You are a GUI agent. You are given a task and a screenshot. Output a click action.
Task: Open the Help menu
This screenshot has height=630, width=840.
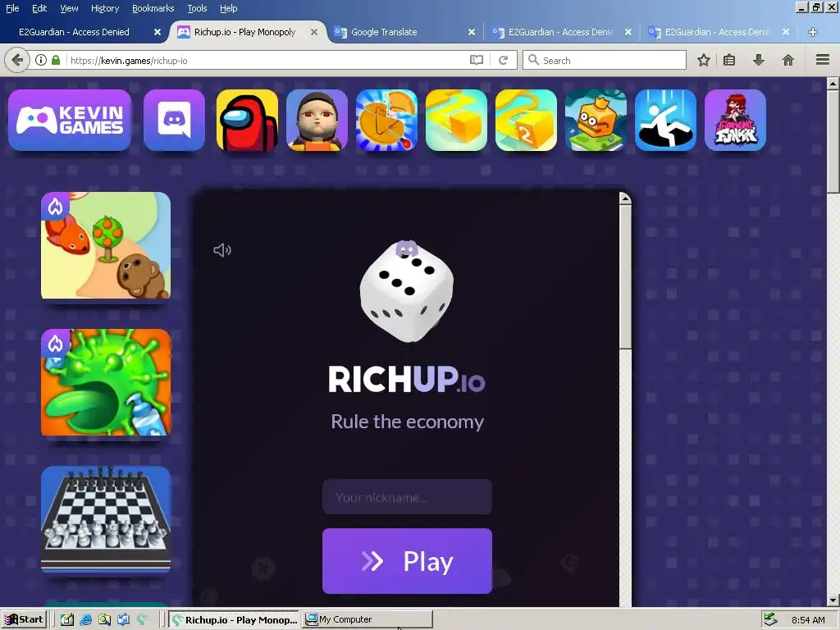(x=228, y=8)
